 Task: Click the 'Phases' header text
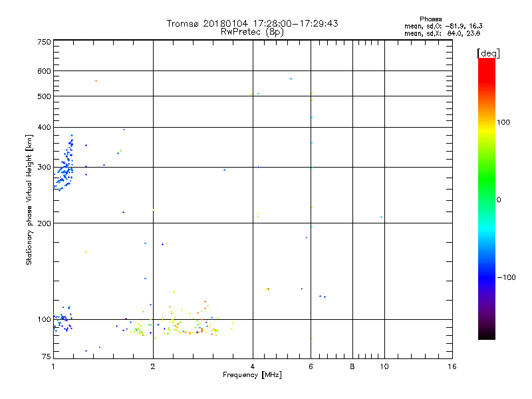tap(430, 19)
